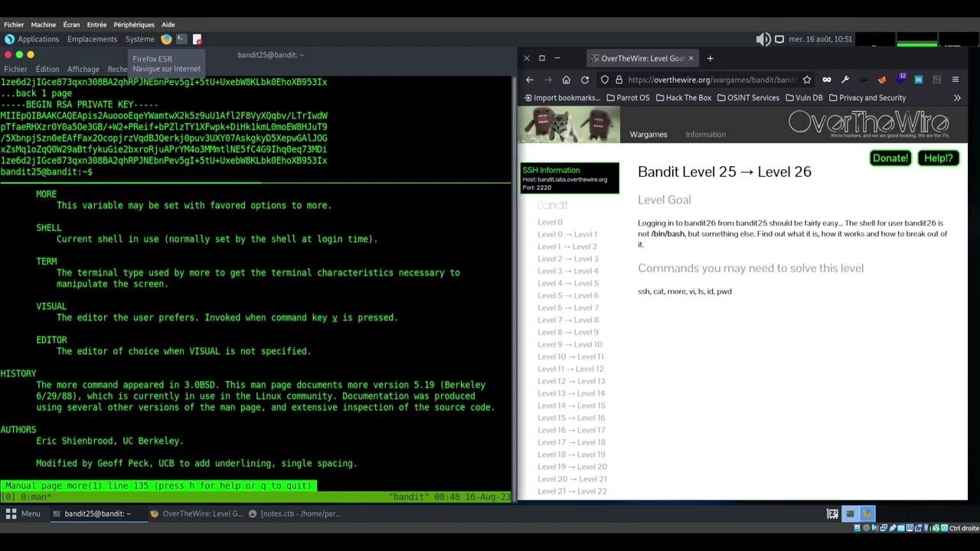
Task: Click the Help!? button
Action: 938,158
